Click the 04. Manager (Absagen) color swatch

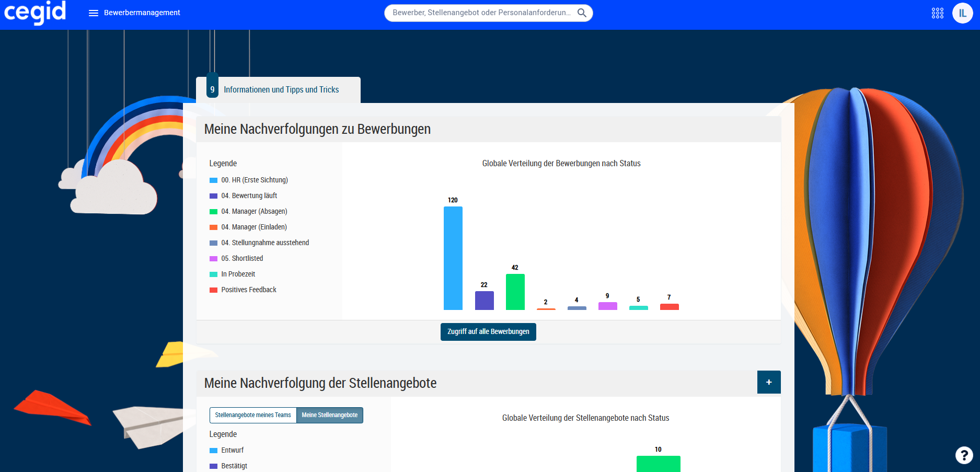click(x=213, y=212)
